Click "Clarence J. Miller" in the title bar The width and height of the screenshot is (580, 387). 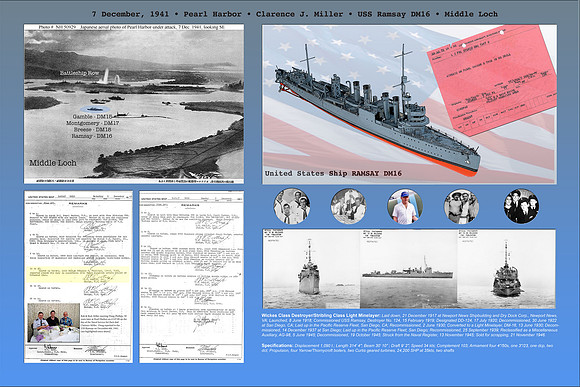pos(299,14)
